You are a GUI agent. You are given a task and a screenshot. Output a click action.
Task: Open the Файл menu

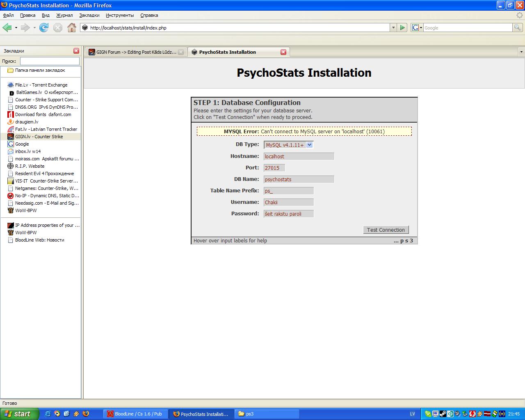8,15
